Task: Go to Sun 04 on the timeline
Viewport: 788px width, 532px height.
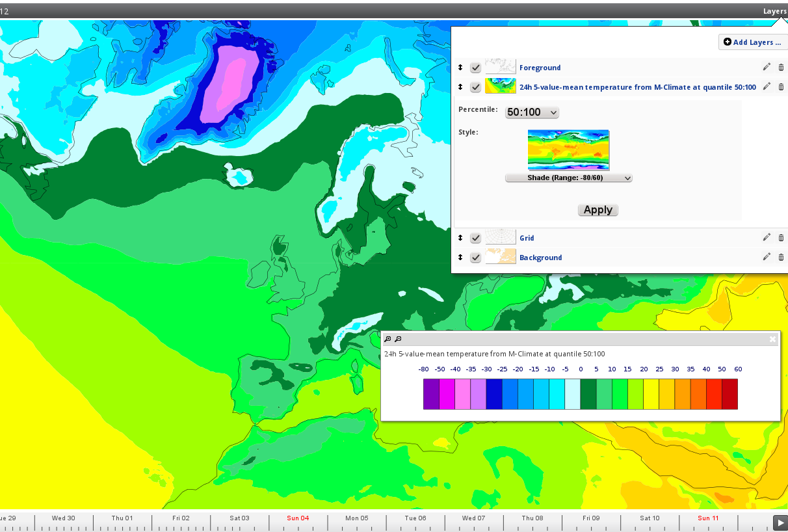Action: 298,518
